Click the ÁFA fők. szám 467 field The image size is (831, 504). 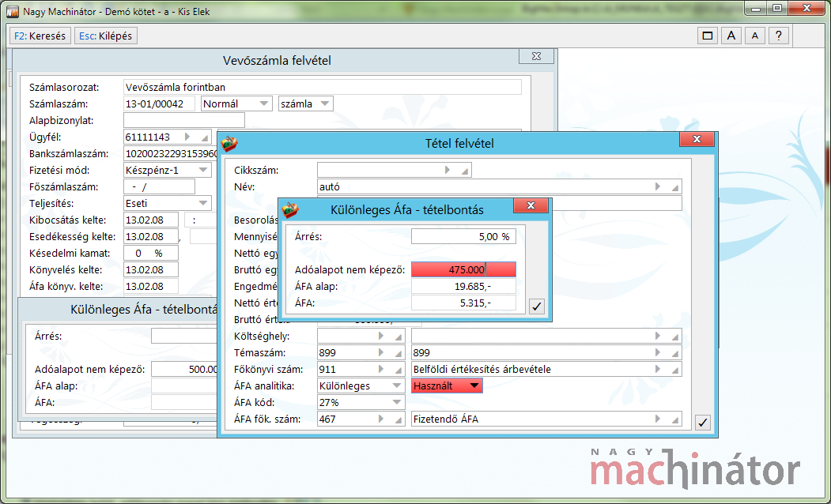coord(361,419)
